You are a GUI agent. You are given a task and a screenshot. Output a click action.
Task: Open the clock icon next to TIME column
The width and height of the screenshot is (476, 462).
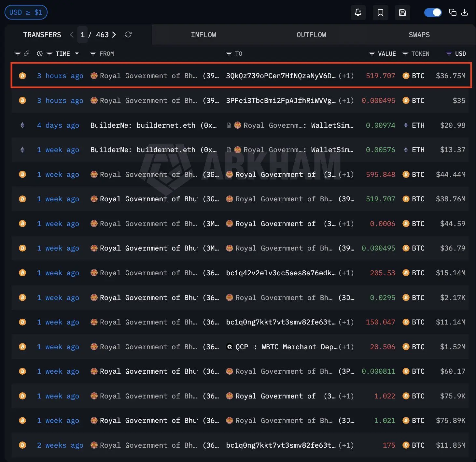(x=40, y=53)
